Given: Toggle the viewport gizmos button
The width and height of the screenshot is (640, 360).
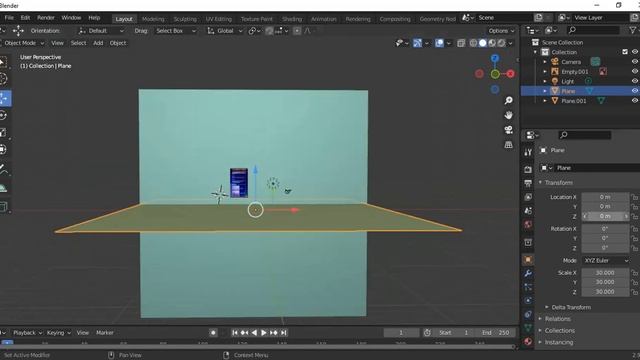Looking at the screenshot, I should (418, 43).
